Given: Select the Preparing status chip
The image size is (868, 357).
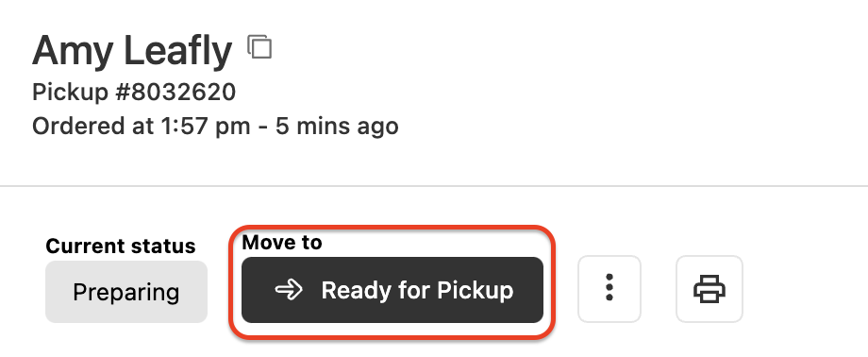Looking at the screenshot, I should [126, 292].
